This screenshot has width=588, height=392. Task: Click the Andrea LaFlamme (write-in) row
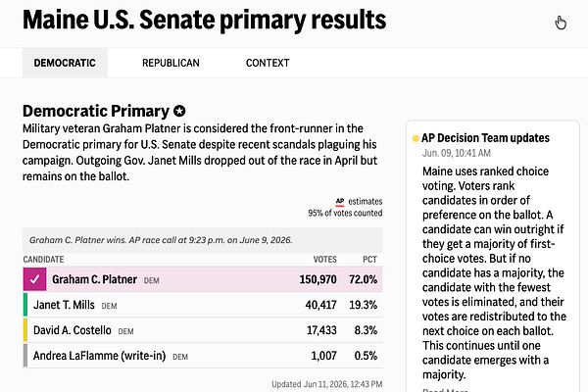click(x=203, y=355)
